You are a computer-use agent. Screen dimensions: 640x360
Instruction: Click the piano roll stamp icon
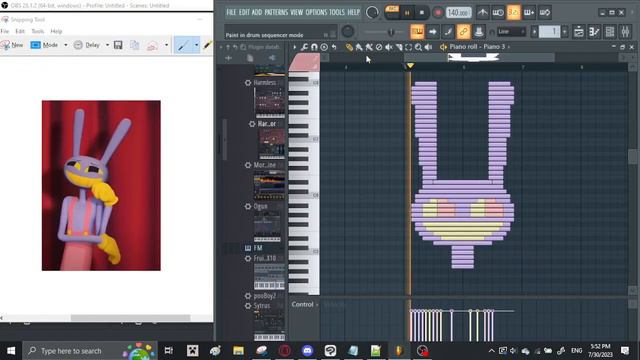(324, 47)
